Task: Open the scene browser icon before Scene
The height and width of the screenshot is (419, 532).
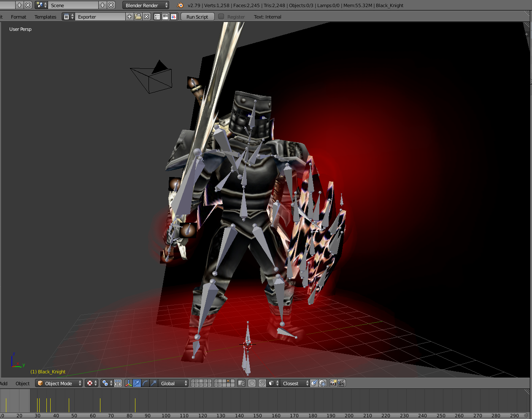Action: click(41, 5)
